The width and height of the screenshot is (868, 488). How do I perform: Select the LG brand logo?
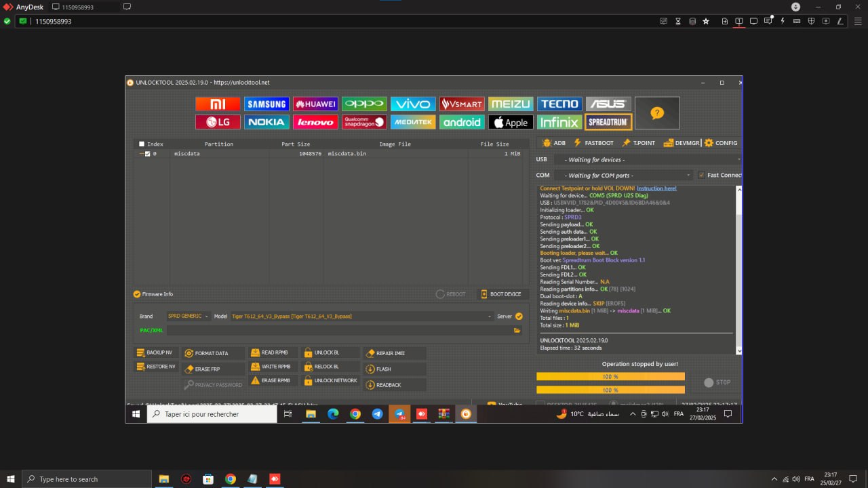point(218,122)
